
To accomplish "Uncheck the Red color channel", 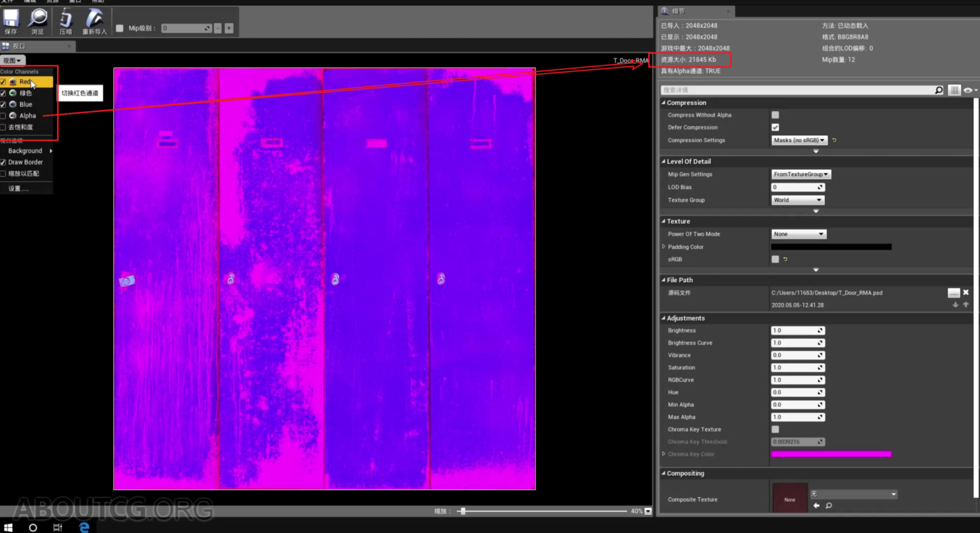I will click(4, 81).
